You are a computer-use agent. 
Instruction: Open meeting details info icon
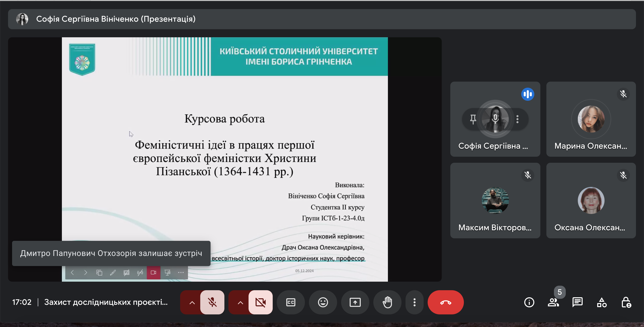[x=529, y=302]
